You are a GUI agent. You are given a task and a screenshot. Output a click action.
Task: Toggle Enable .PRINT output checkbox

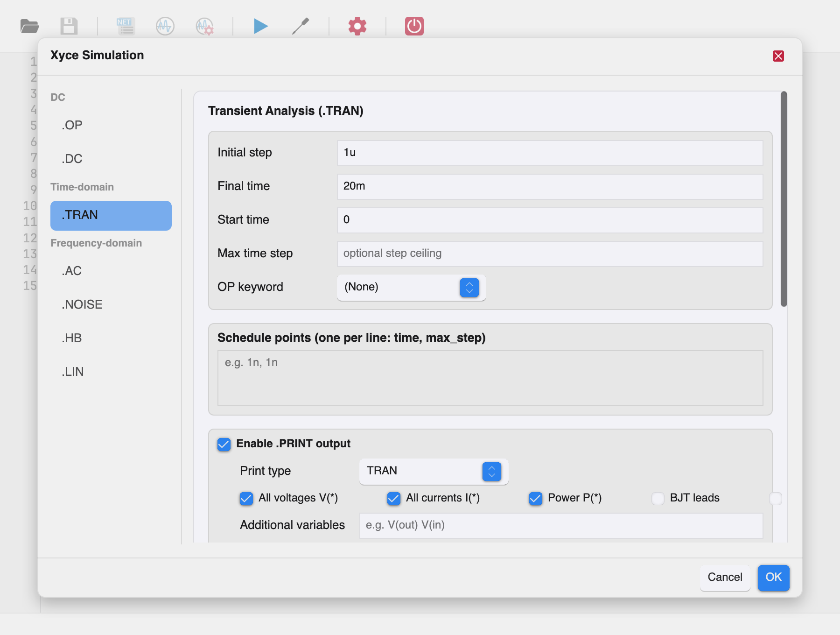(x=224, y=444)
